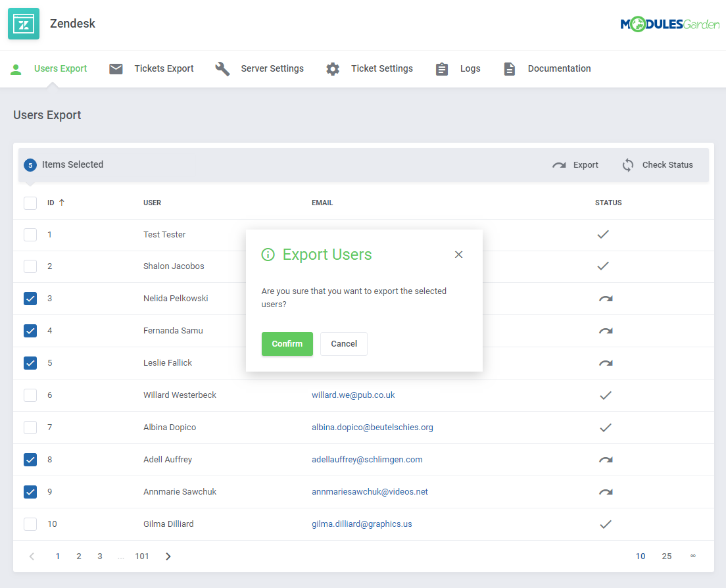Screen dimensions: 726x588
Task: Check the select-all checkbox in header row
Action: (x=30, y=203)
